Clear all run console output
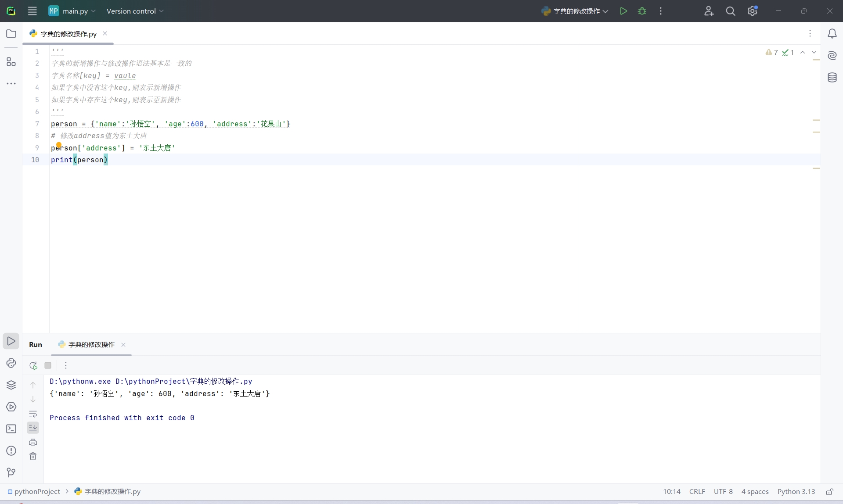This screenshot has height=504, width=843. tap(33, 456)
